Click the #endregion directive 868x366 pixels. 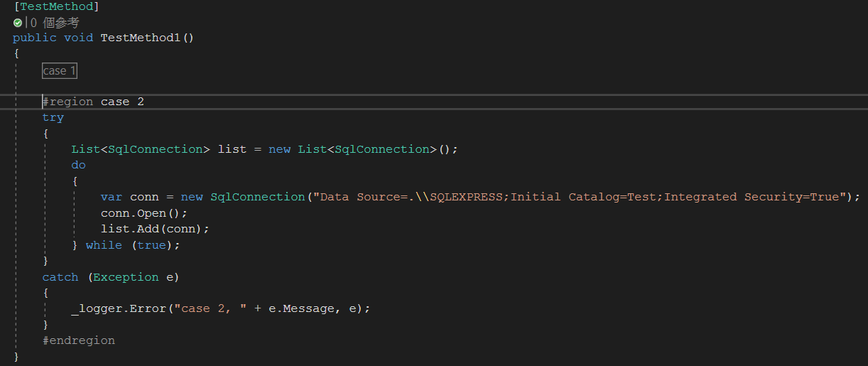78,340
